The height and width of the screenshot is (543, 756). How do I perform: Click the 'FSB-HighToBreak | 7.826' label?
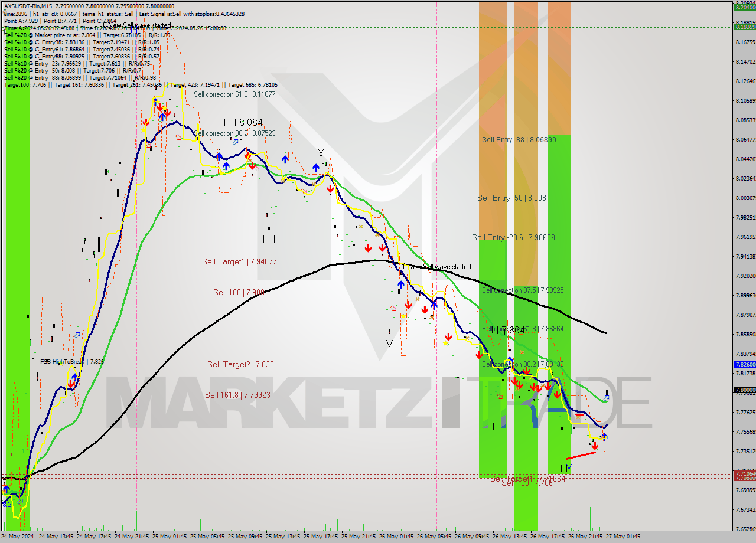[72, 361]
